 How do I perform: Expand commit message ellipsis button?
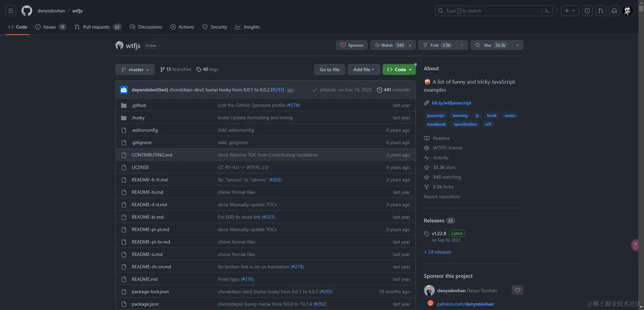pyautogui.click(x=290, y=90)
